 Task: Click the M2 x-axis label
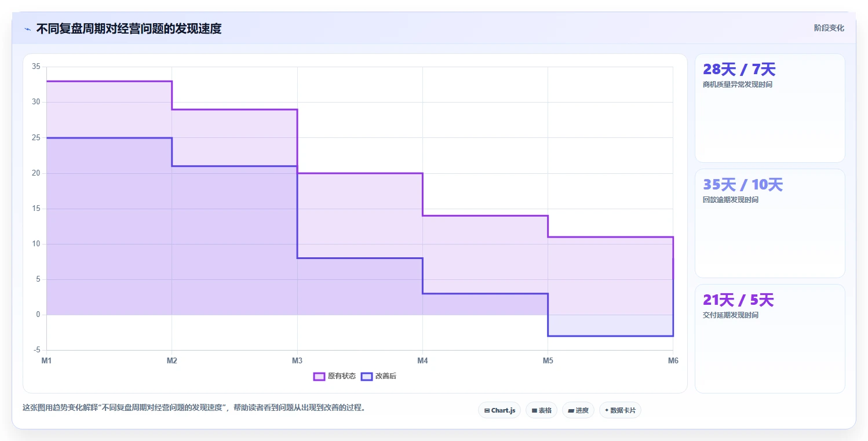click(x=172, y=361)
